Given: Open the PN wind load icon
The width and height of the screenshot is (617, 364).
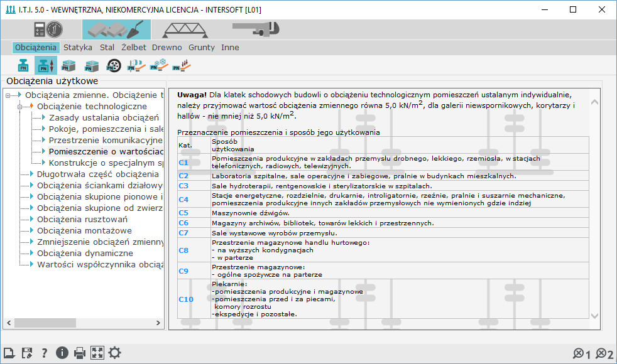Looking at the screenshot, I should click(136, 65).
